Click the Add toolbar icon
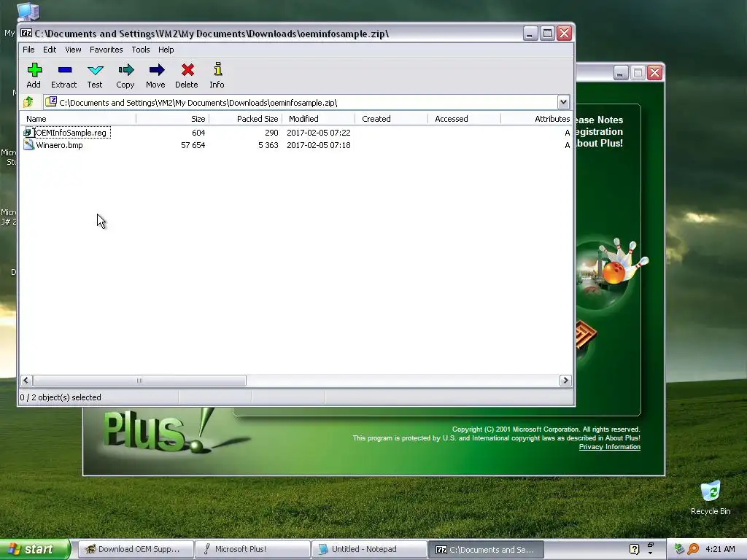The width and height of the screenshot is (747, 560). coord(34,70)
